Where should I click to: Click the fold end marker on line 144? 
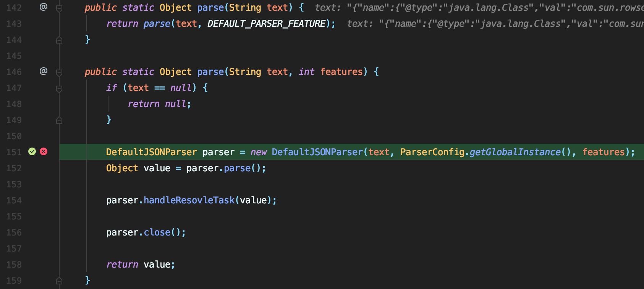tap(59, 40)
